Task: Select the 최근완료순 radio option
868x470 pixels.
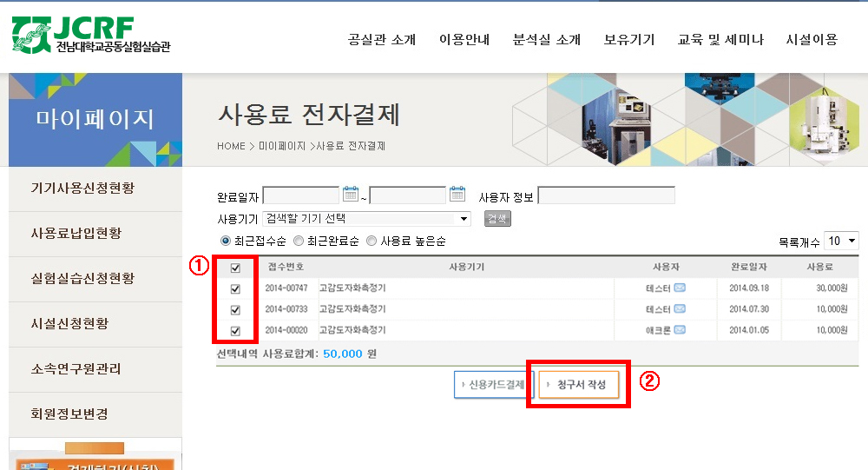Action: [x=299, y=241]
